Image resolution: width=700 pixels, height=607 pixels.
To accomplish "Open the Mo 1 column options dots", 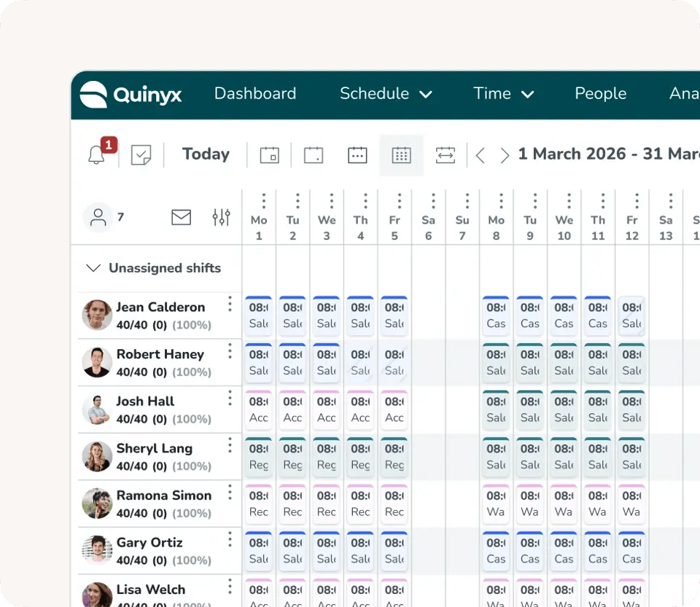I will [264, 201].
